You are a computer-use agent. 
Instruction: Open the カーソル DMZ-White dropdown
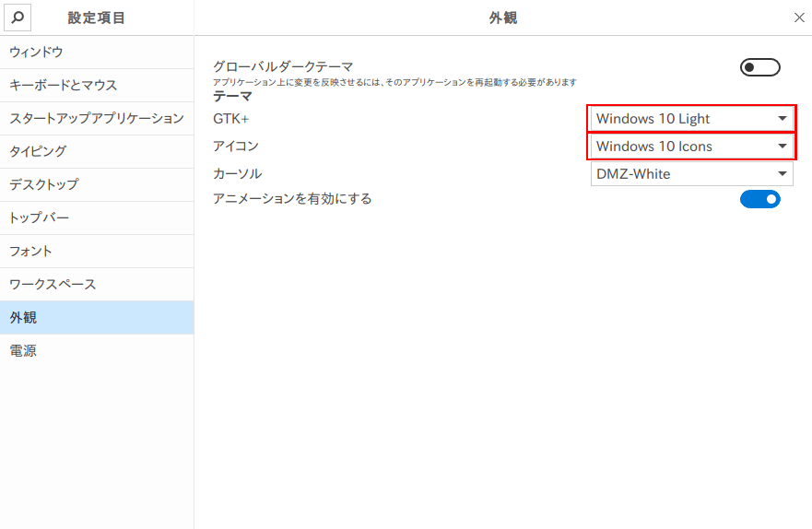tap(691, 174)
